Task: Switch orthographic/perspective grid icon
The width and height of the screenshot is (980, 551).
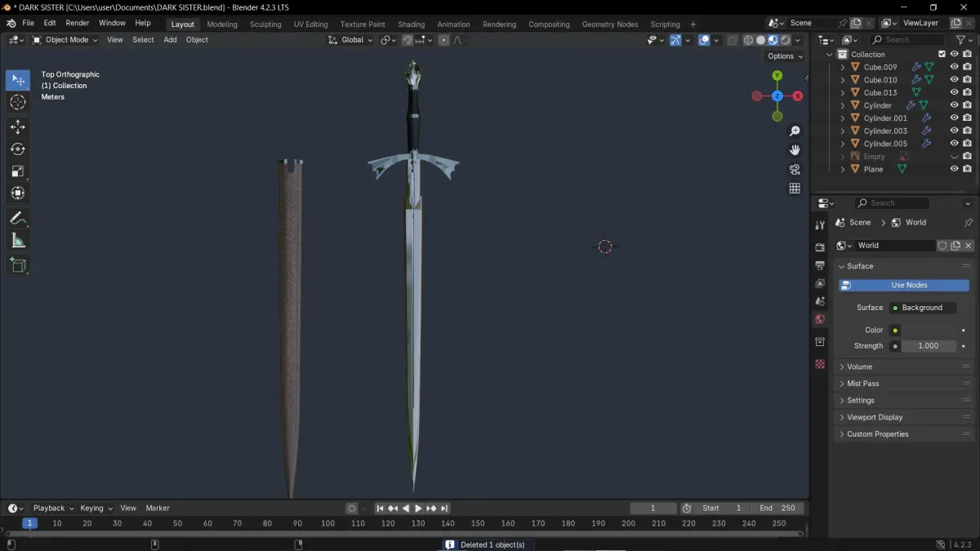Action: (795, 188)
